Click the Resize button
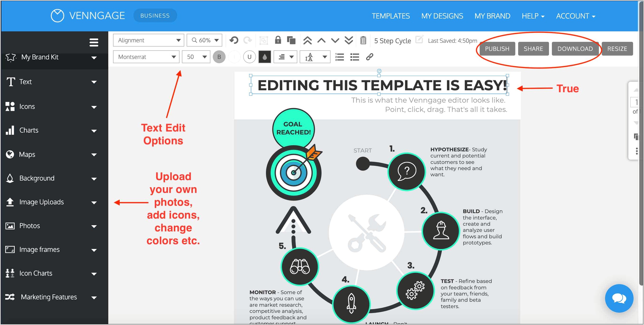Screen dimensions: 644x325 click(617, 48)
